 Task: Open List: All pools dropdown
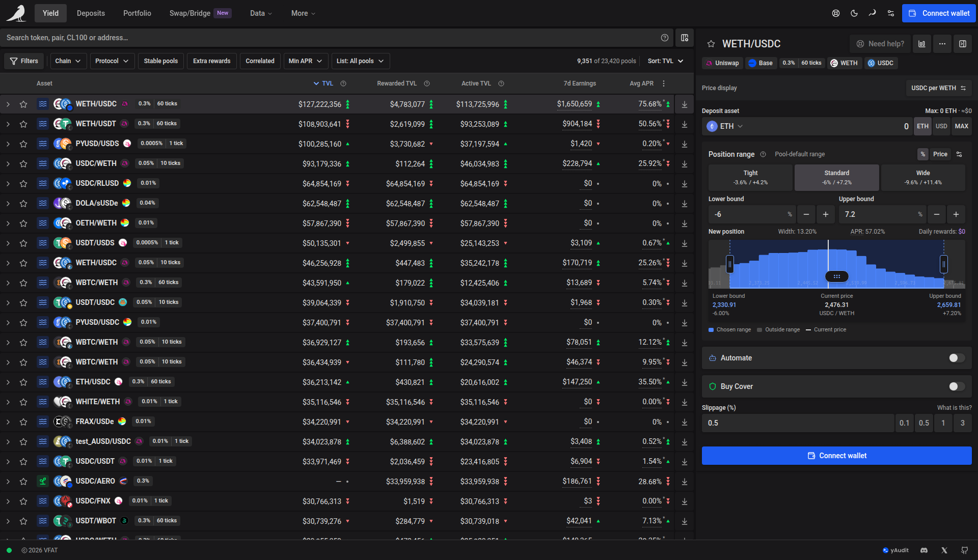(x=361, y=61)
